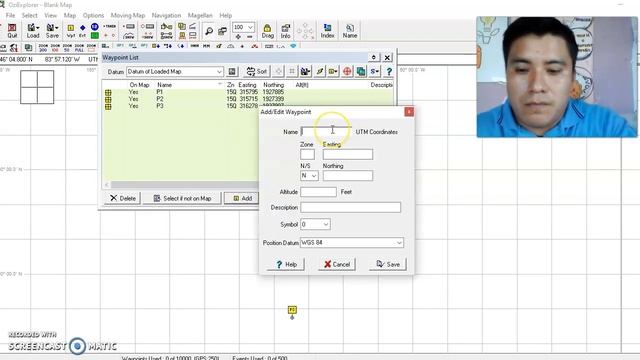Open the Index map icon
The width and height of the screenshot is (640, 360).
[327, 31]
